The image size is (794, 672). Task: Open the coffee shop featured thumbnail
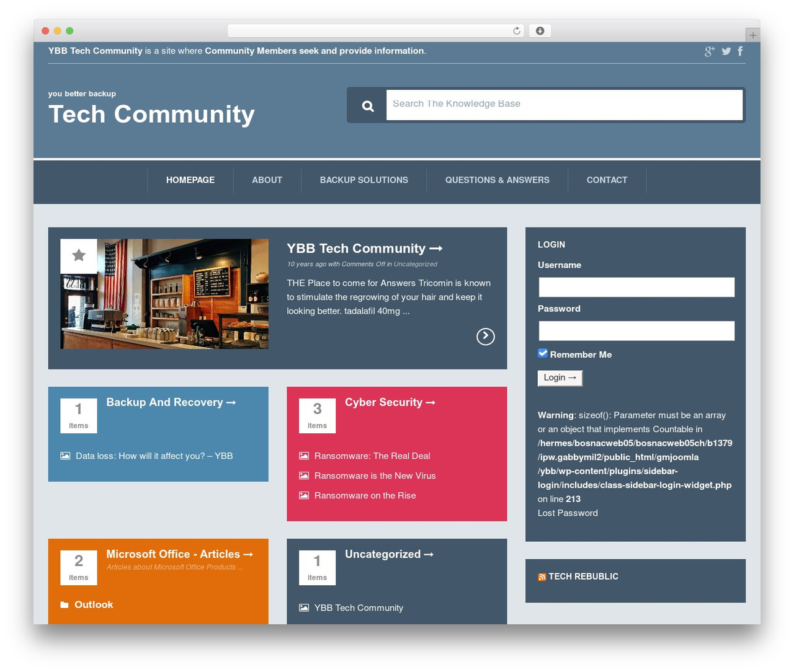(x=164, y=294)
